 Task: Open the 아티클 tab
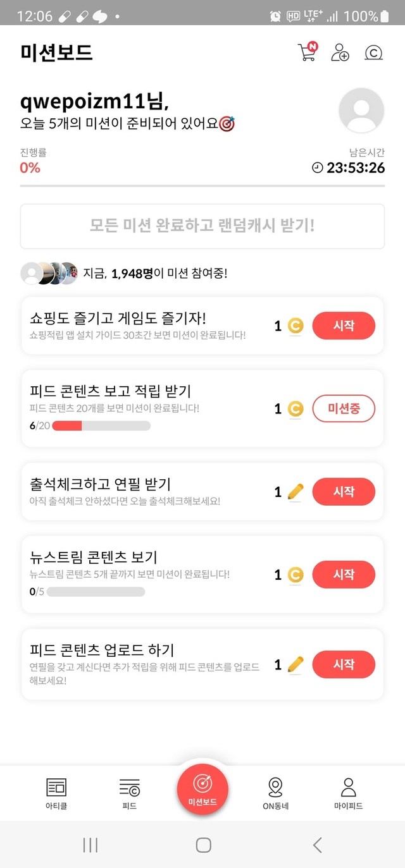tap(56, 793)
